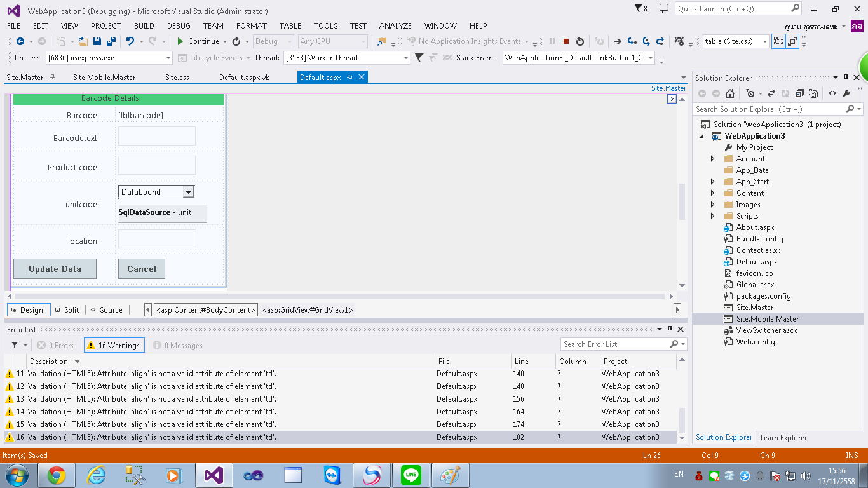Click the feedback speech bubble icon
The height and width of the screenshot is (488, 868).
[x=664, y=9]
